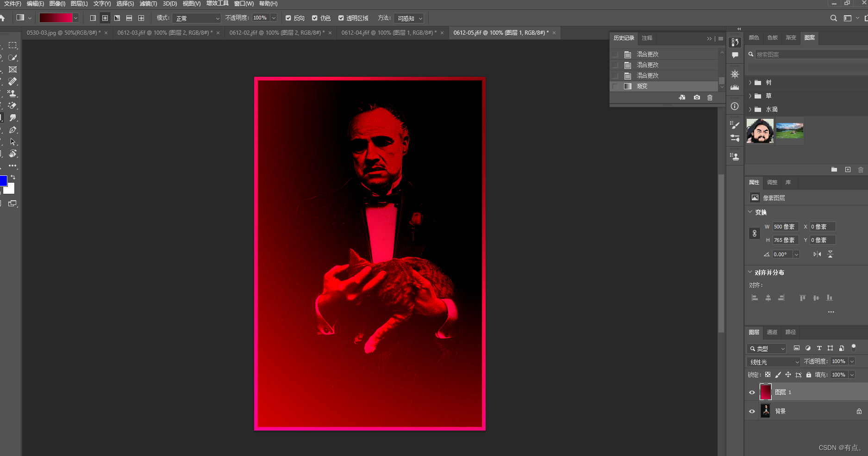Open the search magnifier in options bar
Screen dimensions: 868x456
833,18
